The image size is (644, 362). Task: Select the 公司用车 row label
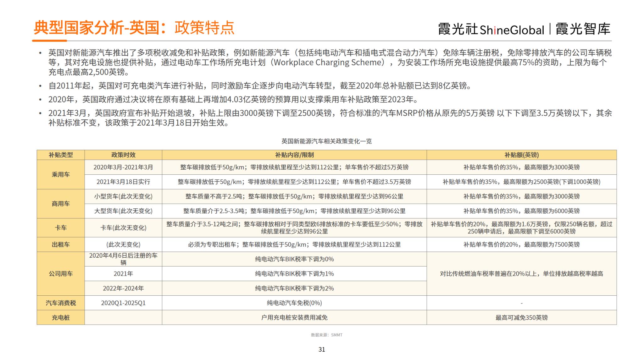(61, 274)
